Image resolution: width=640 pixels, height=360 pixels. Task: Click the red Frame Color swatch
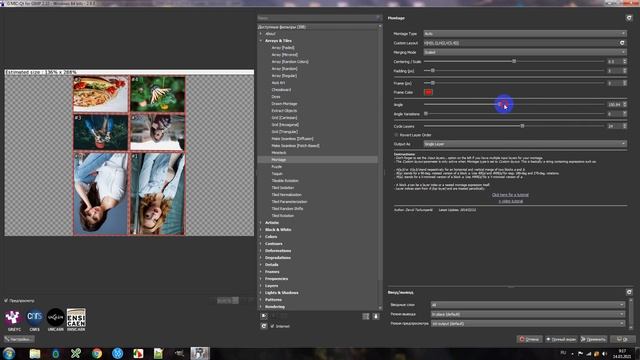pyautogui.click(x=428, y=92)
